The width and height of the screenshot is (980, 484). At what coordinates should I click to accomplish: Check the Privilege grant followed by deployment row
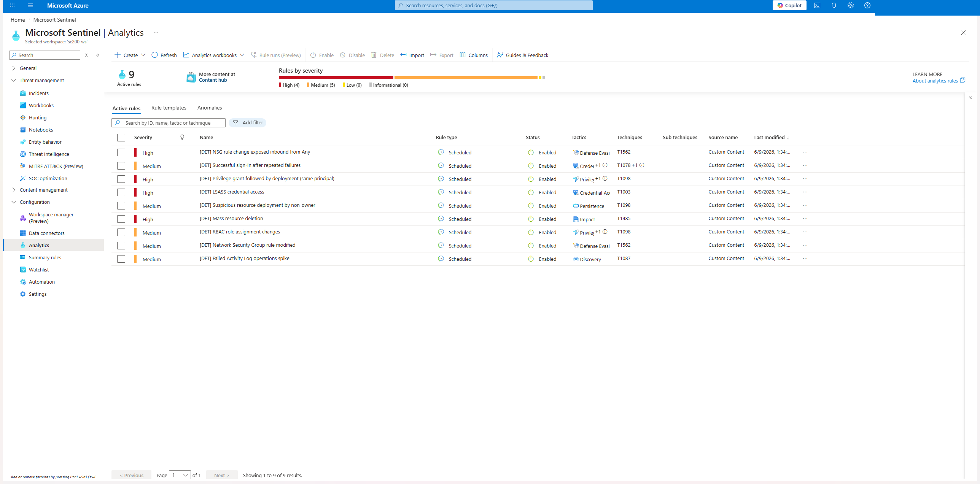[x=121, y=179]
